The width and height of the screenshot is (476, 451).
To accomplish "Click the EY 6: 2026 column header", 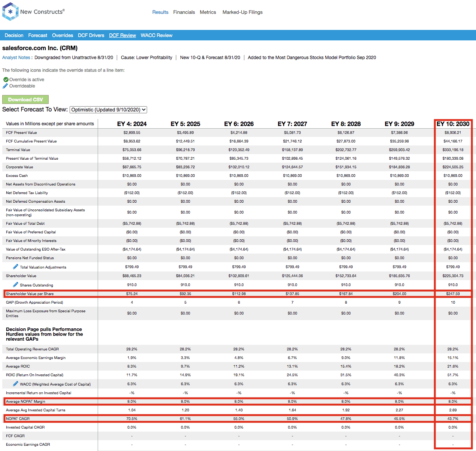I will pos(239,124).
